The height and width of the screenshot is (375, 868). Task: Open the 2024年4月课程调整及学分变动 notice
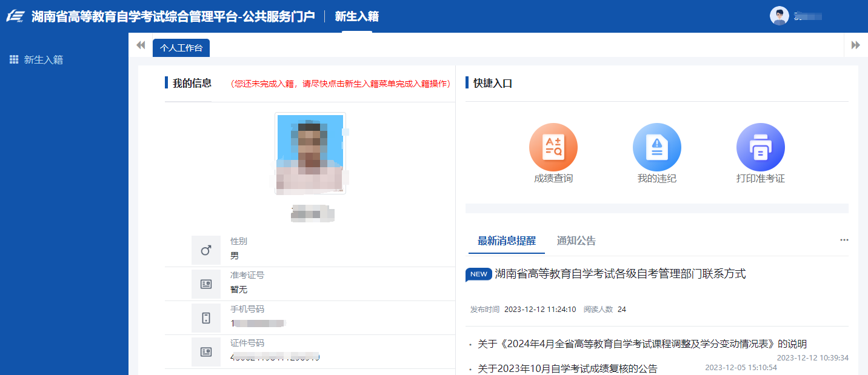pos(642,344)
